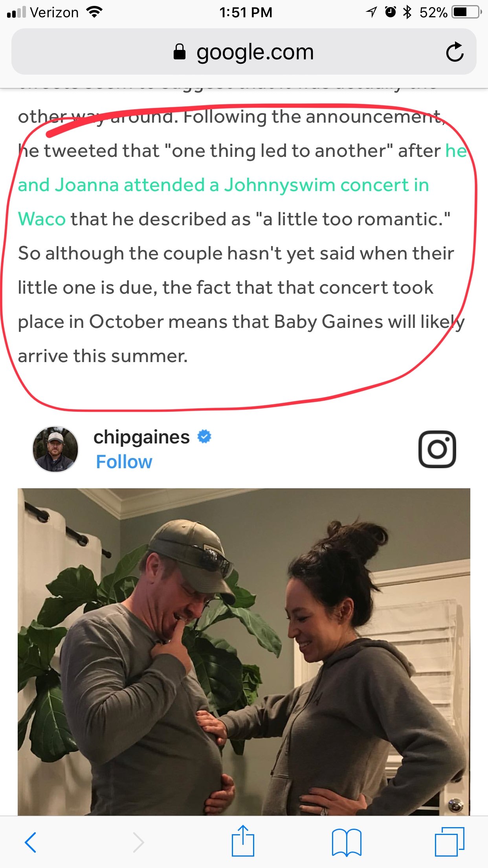Open the Johnnyswim concert in Waco link
The image size is (488, 868).
(x=224, y=185)
